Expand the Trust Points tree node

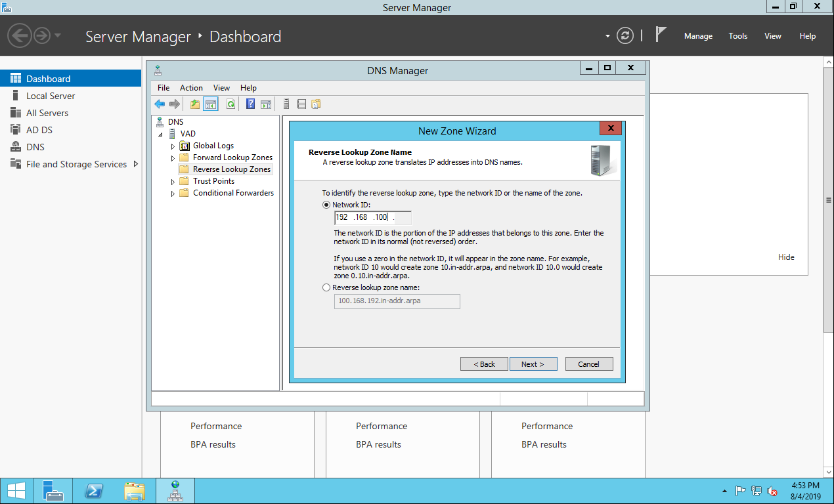[173, 182]
